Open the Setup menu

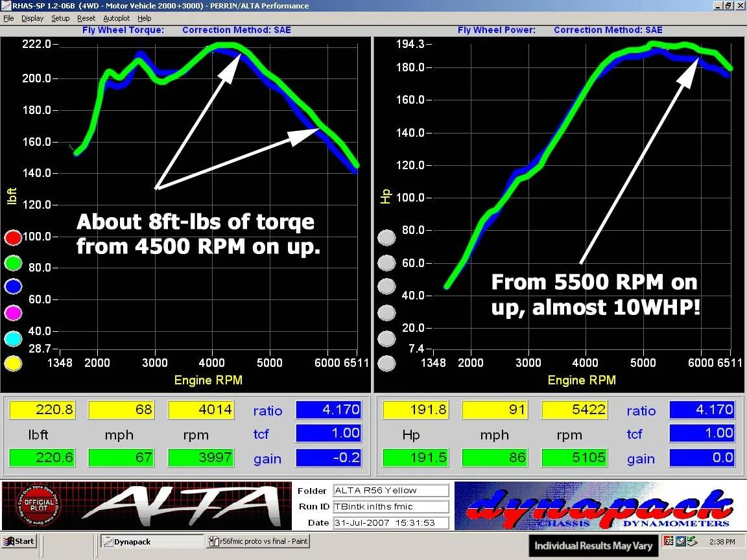[x=60, y=18]
